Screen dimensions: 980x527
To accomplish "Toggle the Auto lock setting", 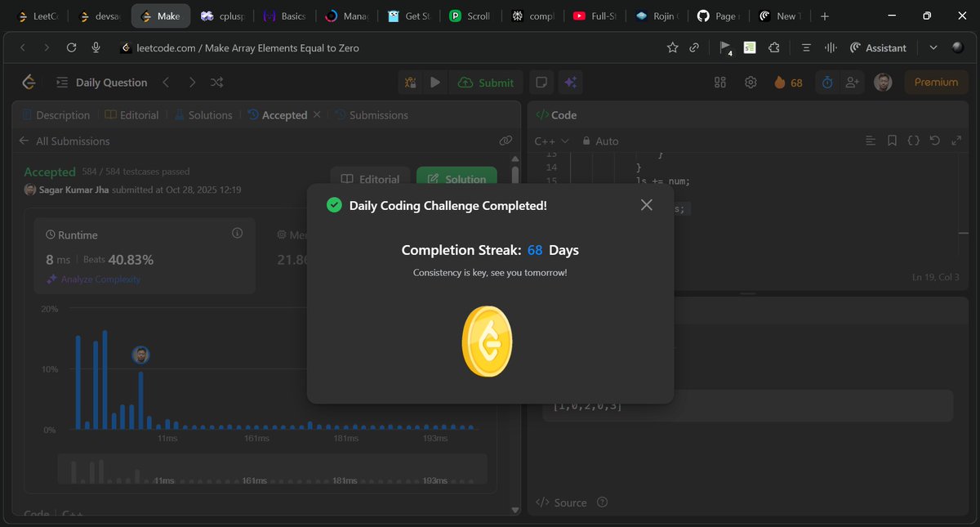I will coord(600,141).
